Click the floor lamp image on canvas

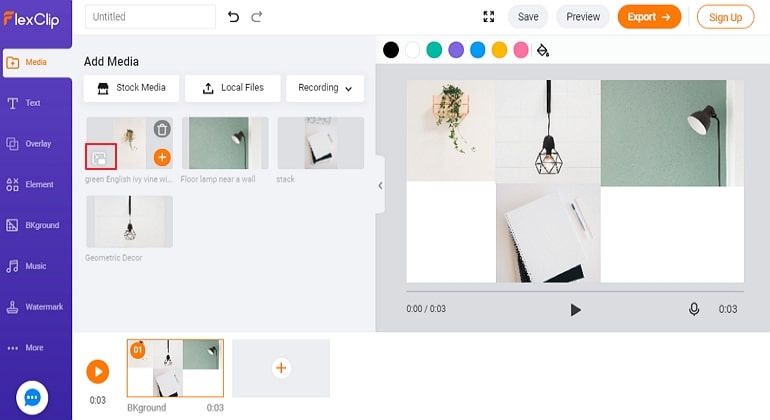(x=672, y=133)
